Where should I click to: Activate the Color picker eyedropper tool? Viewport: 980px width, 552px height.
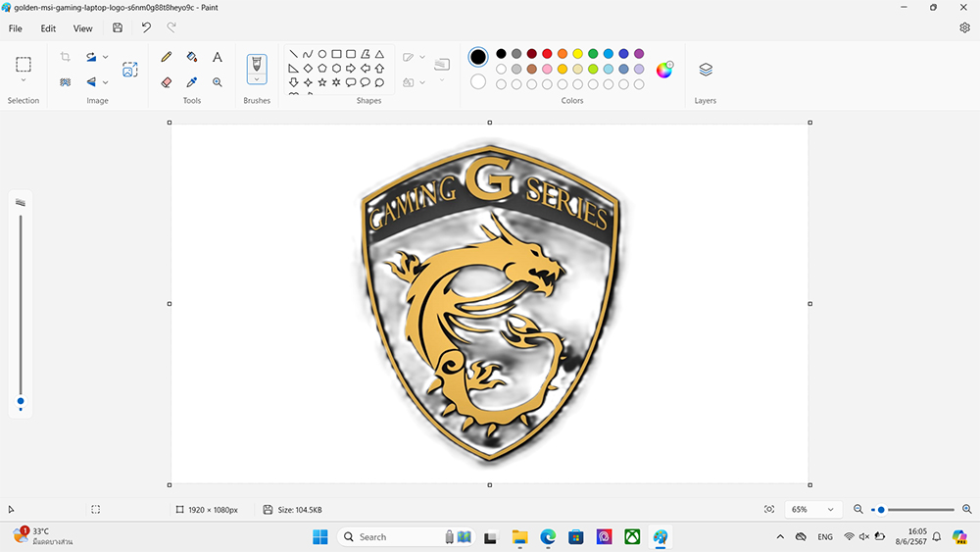[x=192, y=82]
